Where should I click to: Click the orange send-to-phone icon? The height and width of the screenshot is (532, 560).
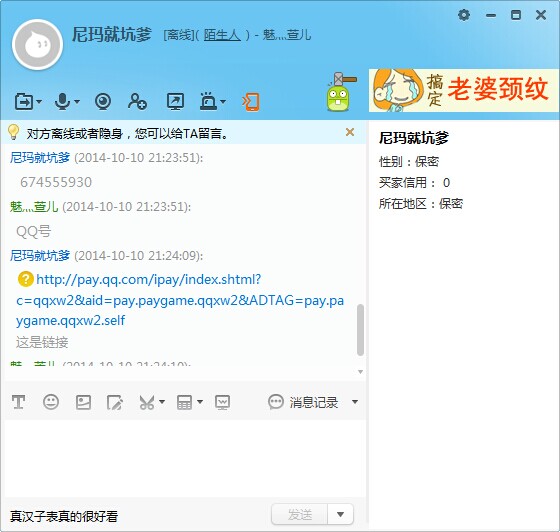251,102
